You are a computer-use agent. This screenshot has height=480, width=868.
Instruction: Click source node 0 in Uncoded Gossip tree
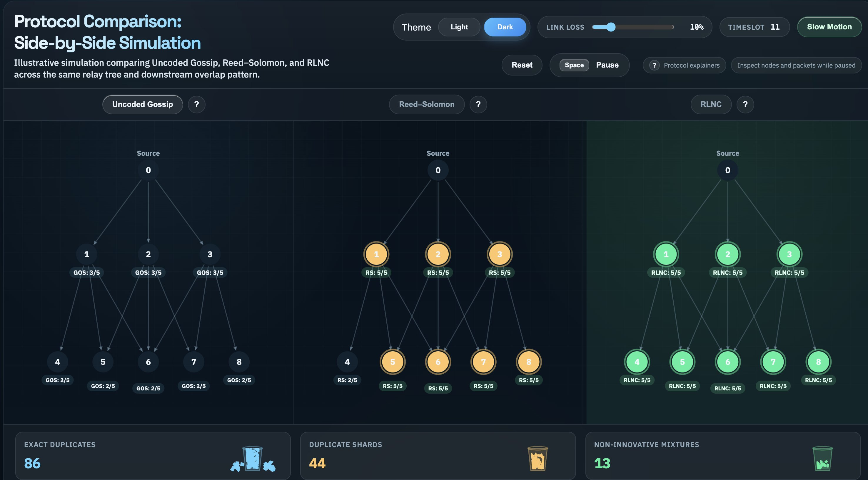coord(148,170)
